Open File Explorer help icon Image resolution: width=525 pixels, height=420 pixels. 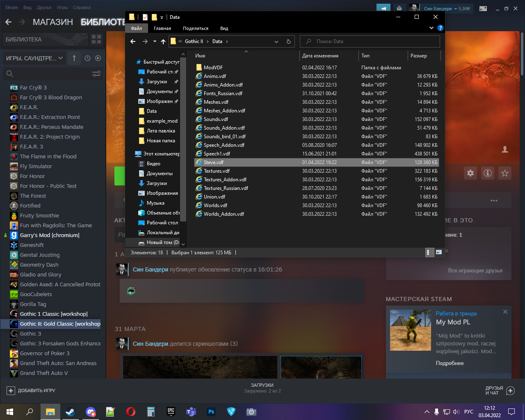(x=441, y=28)
